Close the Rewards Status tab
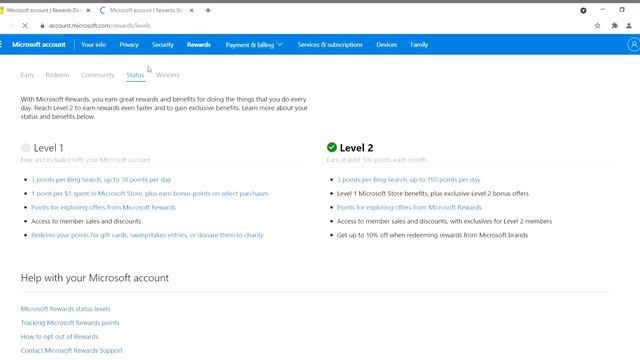This screenshot has height=360, width=640. [191, 10]
